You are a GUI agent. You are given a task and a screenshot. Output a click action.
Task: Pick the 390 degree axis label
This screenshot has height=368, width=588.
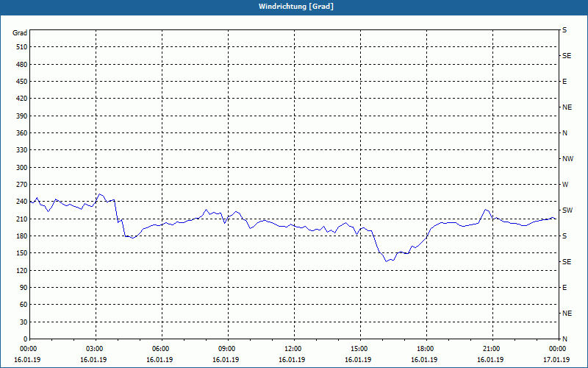22,116
